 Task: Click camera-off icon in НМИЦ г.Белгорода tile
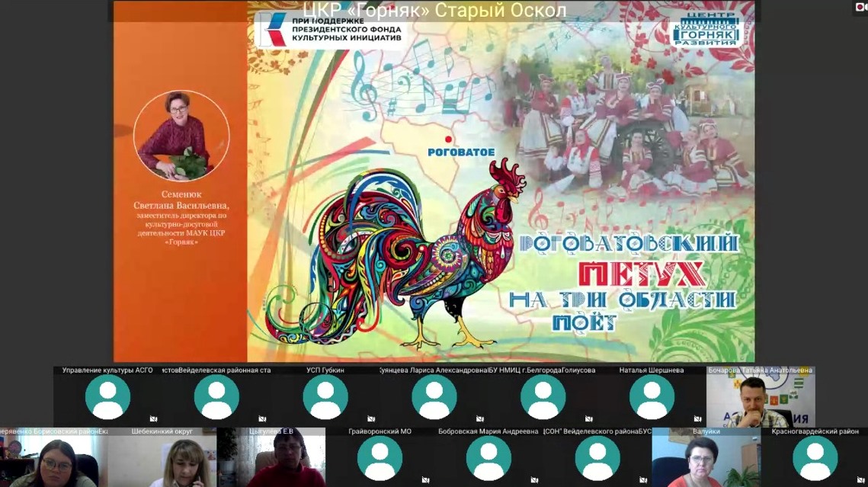click(x=589, y=419)
